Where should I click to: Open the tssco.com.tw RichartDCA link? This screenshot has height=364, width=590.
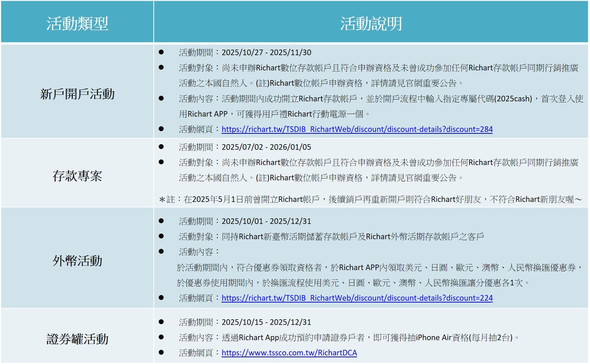pyautogui.click(x=289, y=353)
